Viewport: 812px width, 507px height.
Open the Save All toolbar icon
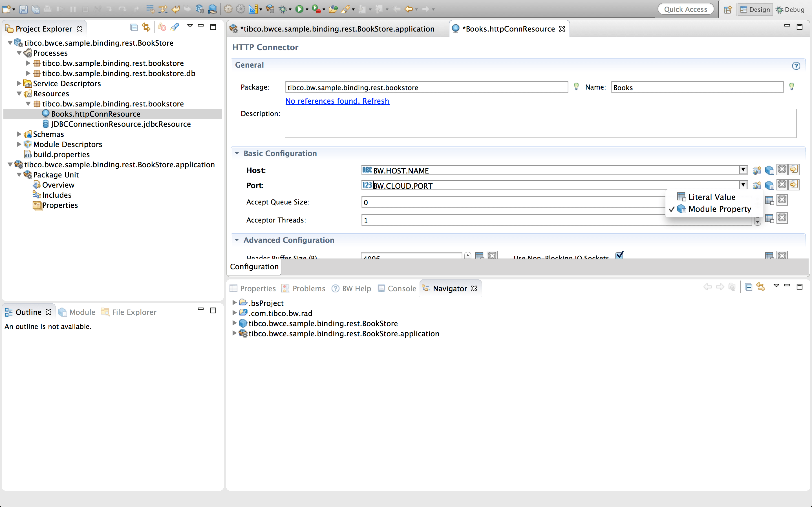[36, 9]
